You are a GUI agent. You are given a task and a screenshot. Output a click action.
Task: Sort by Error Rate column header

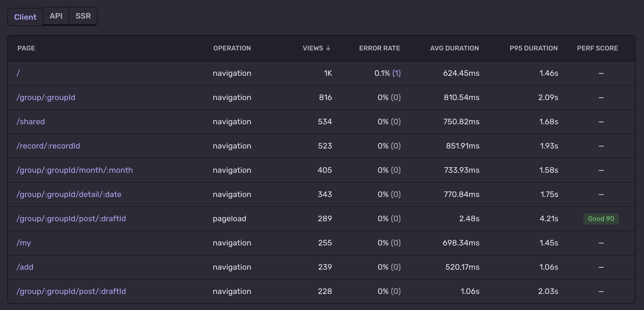click(379, 48)
